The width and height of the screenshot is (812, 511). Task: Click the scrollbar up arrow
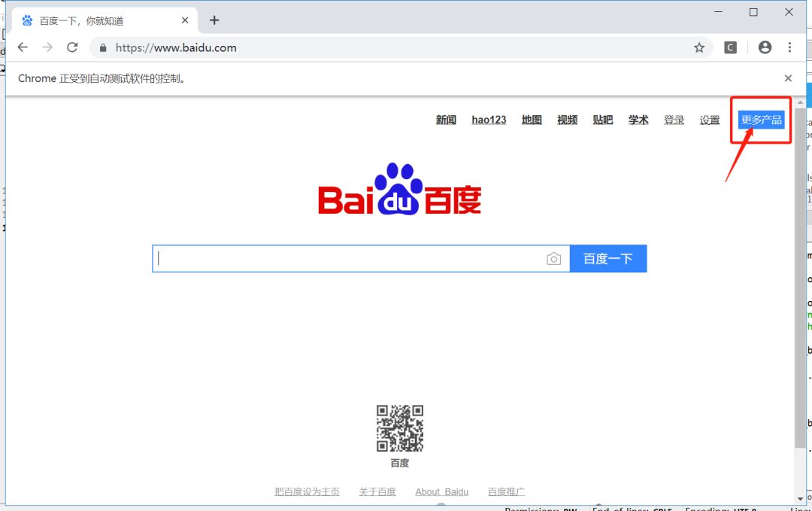[x=800, y=102]
